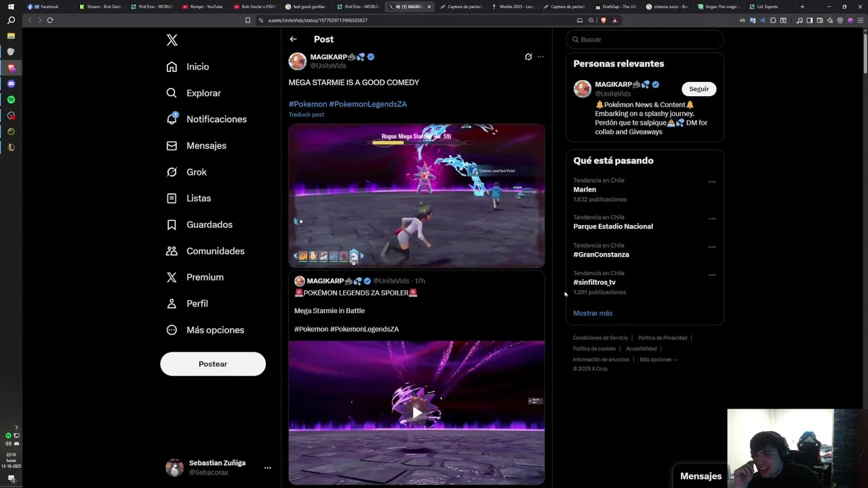The height and width of the screenshot is (488, 868).
Task: Click the quoted post's @UniteVids handle
Action: [391, 281]
